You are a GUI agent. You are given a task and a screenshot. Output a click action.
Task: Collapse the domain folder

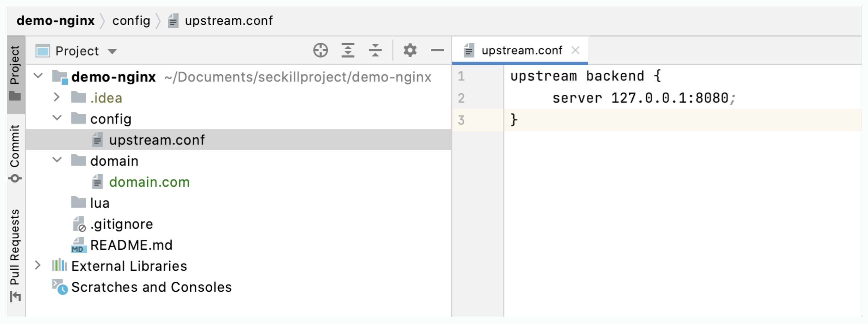click(x=57, y=160)
